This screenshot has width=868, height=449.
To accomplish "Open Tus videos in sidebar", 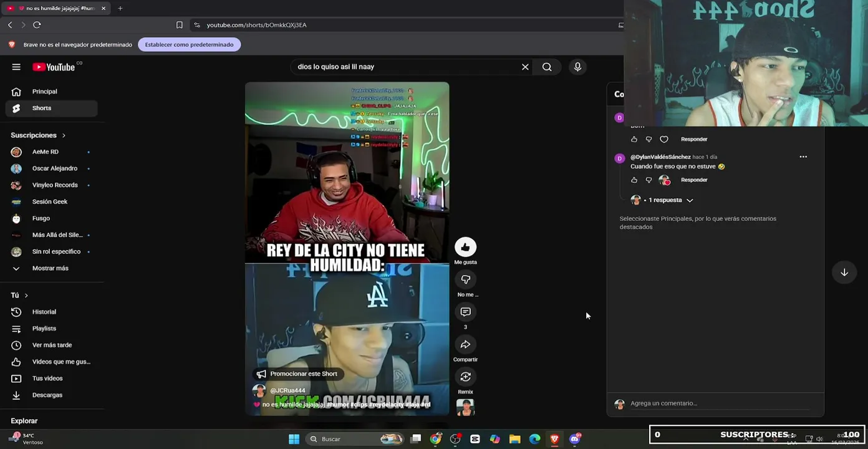I will point(52,379).
